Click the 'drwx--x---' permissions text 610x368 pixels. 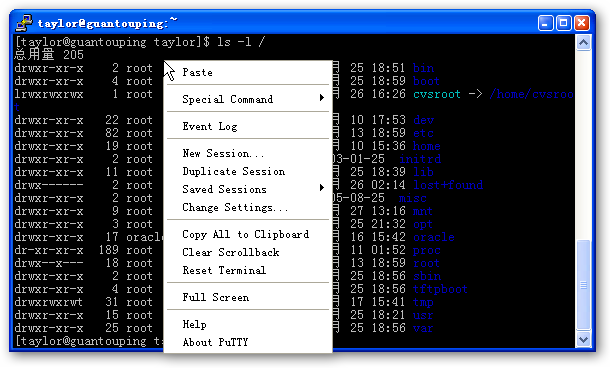(x=49, y=263)
